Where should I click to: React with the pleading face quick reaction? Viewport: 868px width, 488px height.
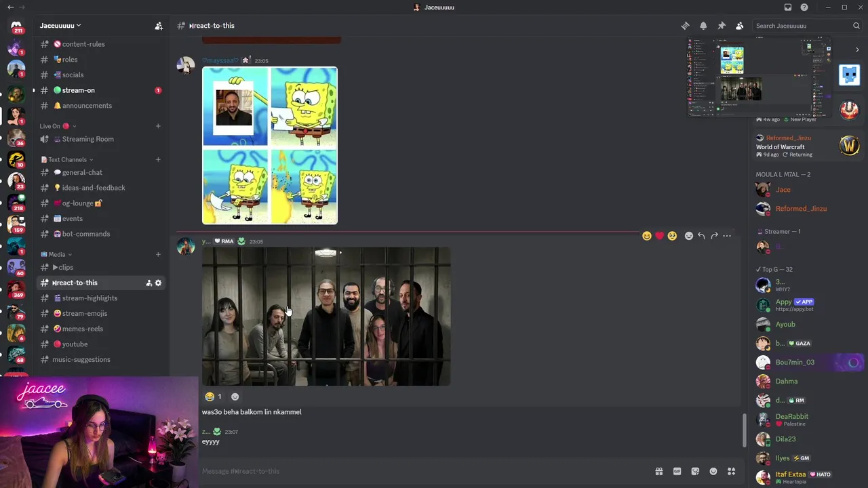pyautogui.click(x=672, y=236)
